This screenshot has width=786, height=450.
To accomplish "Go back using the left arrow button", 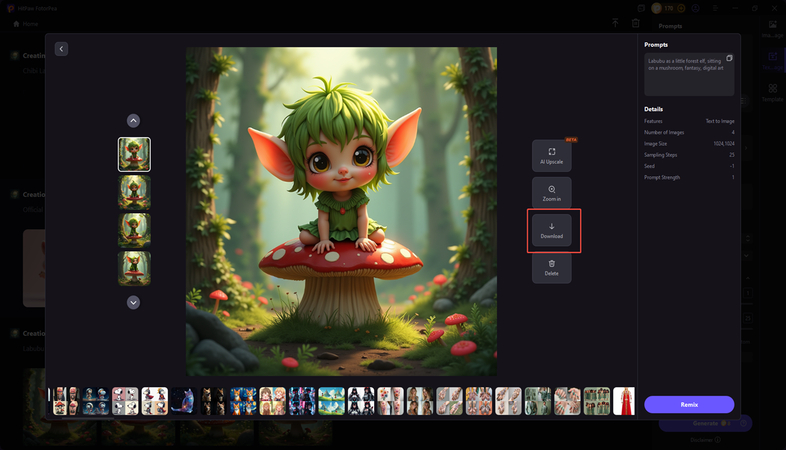I will 61,48.
